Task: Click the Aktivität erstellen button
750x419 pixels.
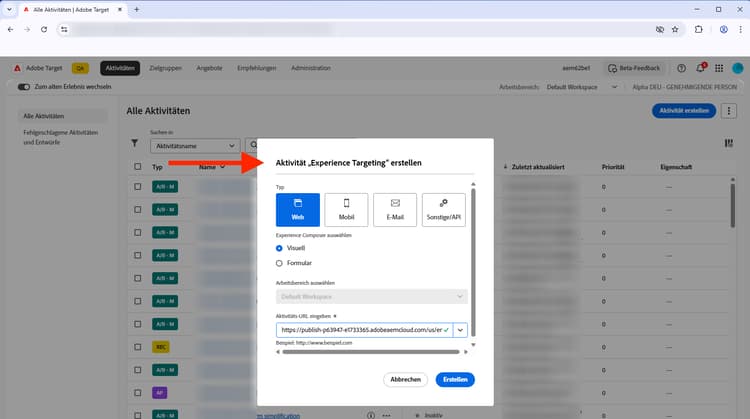Action: (684, 110)
